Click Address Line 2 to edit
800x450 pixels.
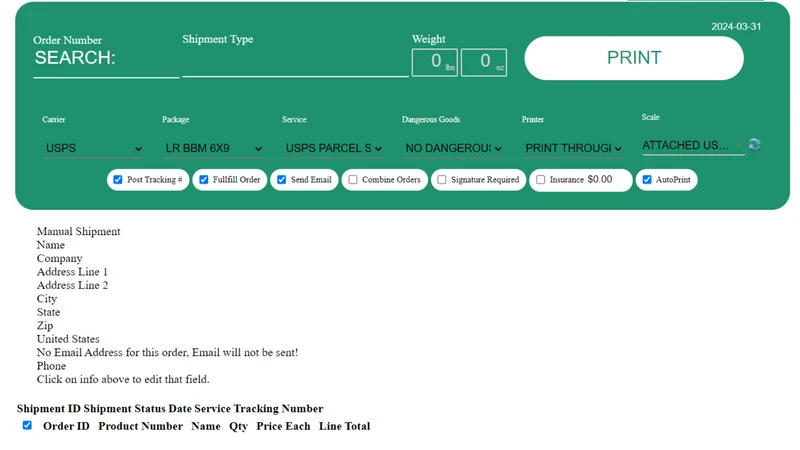tap(72, 285)
